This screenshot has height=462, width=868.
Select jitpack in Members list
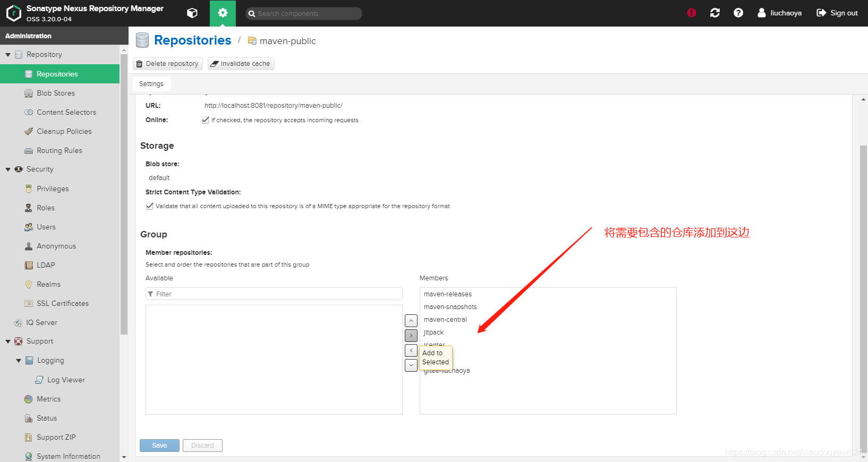[x=548, y=332]
